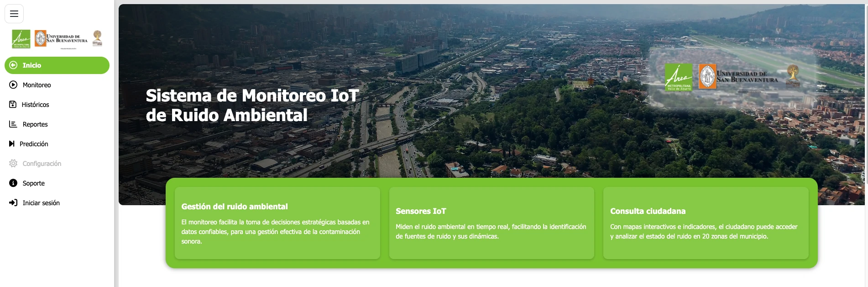Click the Iniciar sesión text link

point(41,203)
